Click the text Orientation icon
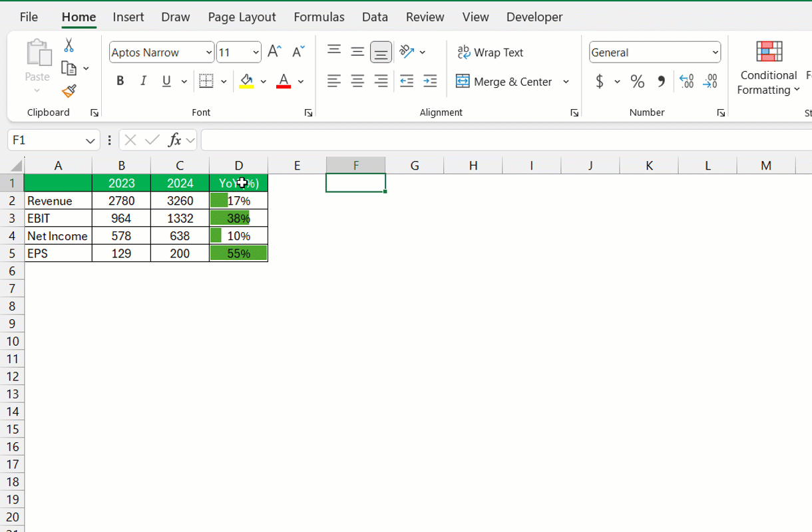Image resolution: width=812 pixels, height=532 pixels. [x=407, y=52]
